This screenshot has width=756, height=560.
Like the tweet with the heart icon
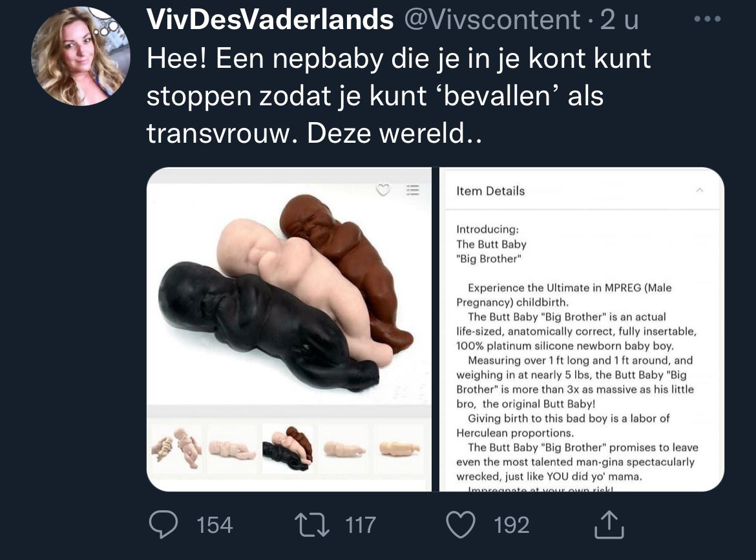point(461,524)
